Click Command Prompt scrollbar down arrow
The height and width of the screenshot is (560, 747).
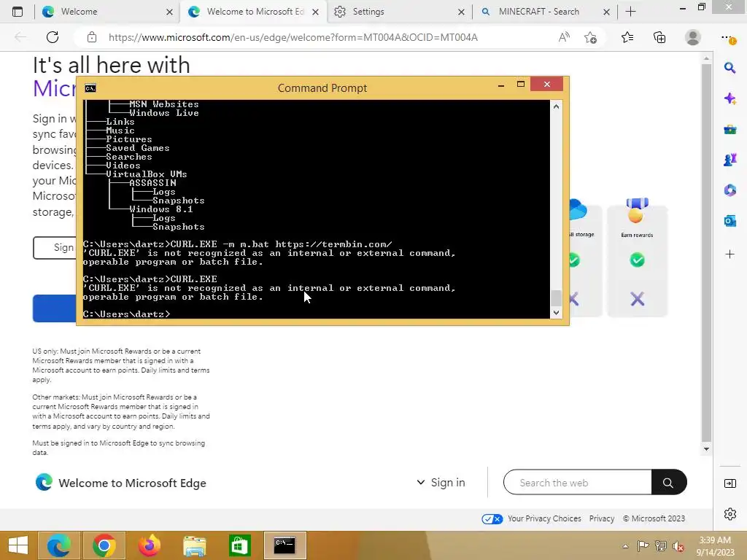tap(556, 313)
